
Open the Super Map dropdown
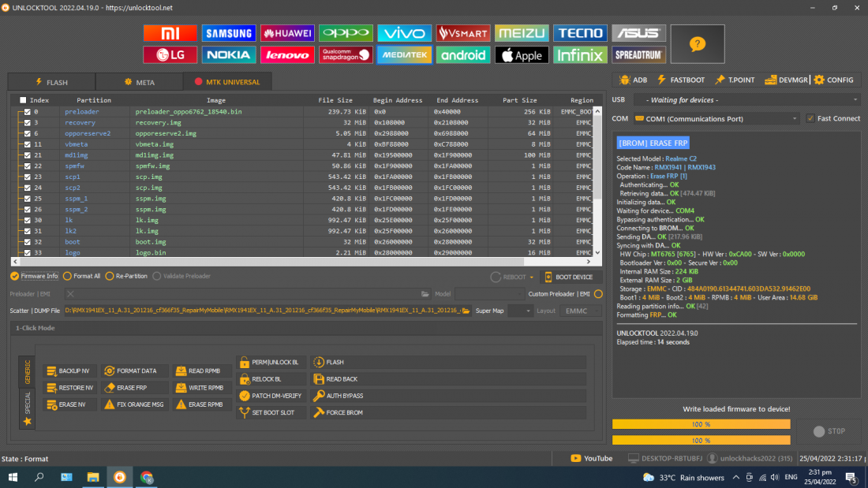point(520,311)
